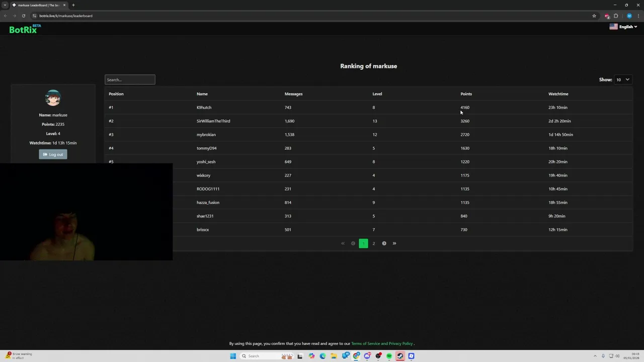
Task: Click the 2d 2h 20min watchtime
Action: (559, 121)
